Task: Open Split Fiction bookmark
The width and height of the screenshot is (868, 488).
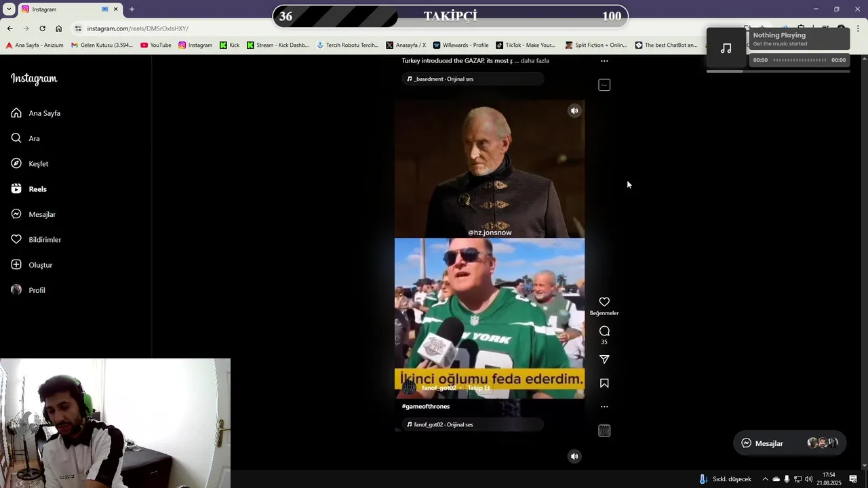Action: coord(596,45)
